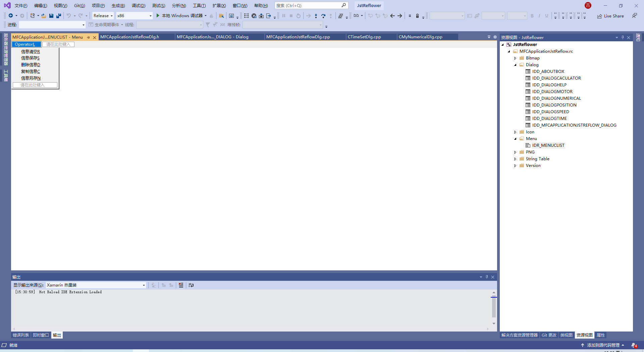Select 信息保存S in the OperatorL menu
Screen dimensions: 644x352
(30, 58)
